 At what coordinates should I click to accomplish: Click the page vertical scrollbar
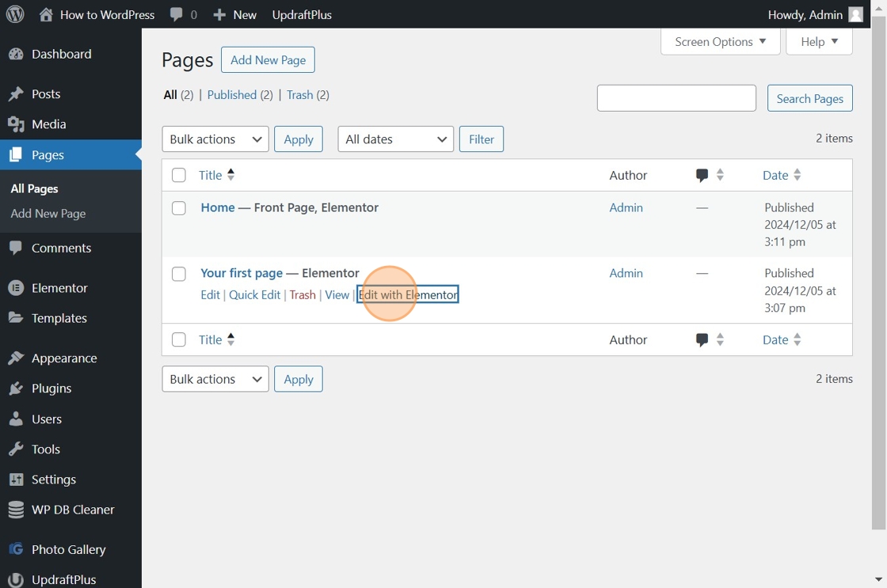[x=878, y=271]
